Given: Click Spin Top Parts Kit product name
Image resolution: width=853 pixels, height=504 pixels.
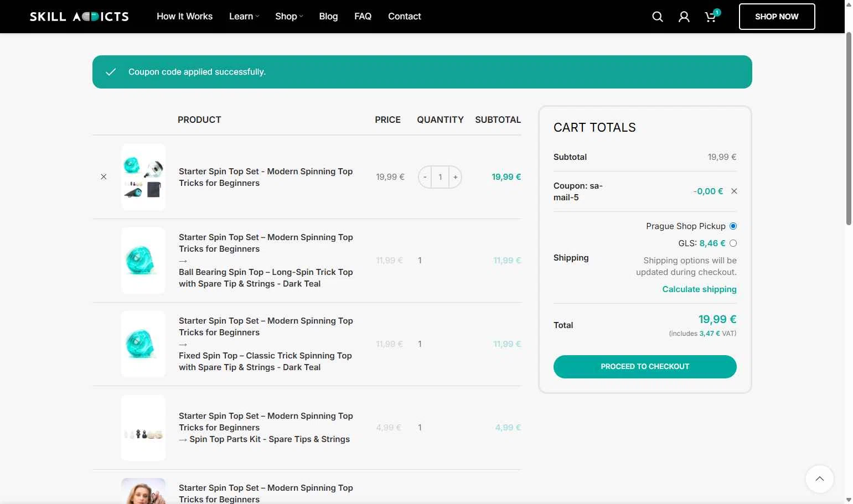Looking at the screenshot, I should (x=270, y=439).
